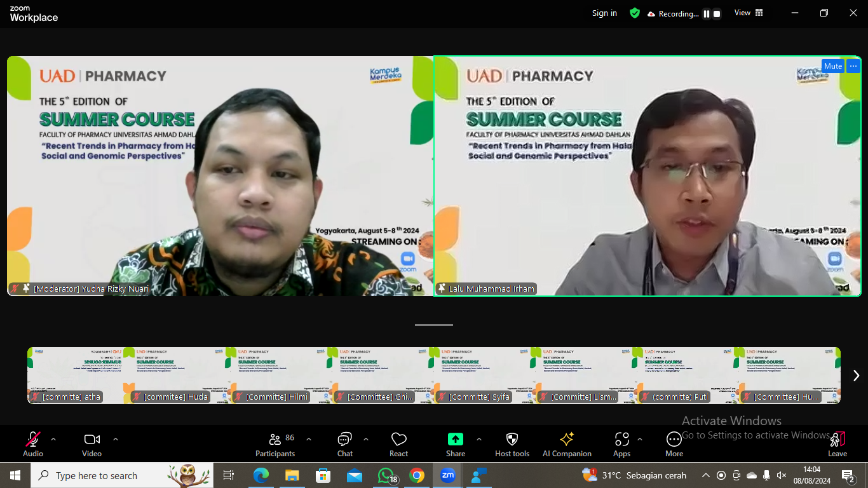Stop the camera with the Video icon
The image size is (868, 488).
(91, 439)
